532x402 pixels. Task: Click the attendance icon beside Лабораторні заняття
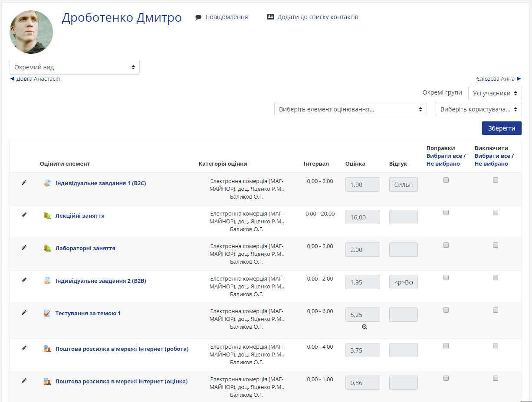coord(47,248)
